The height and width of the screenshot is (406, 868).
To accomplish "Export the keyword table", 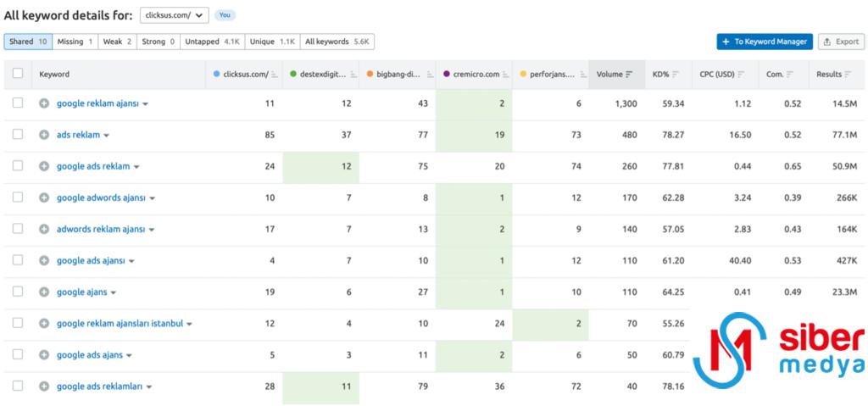I will click(841, 42).
